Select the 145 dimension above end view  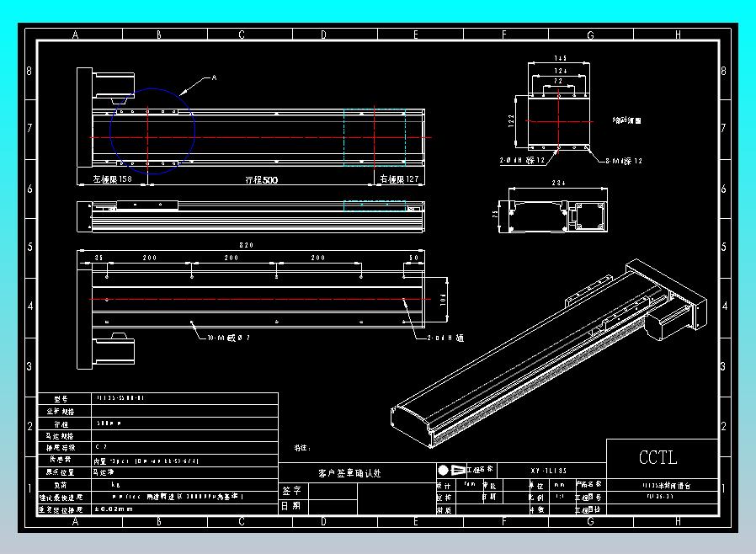click(x=560, y=58)
